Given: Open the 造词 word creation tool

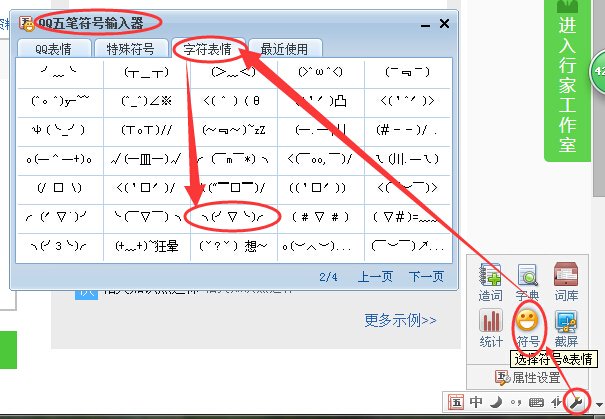Looking at the screenshot, I should point(490,282).
